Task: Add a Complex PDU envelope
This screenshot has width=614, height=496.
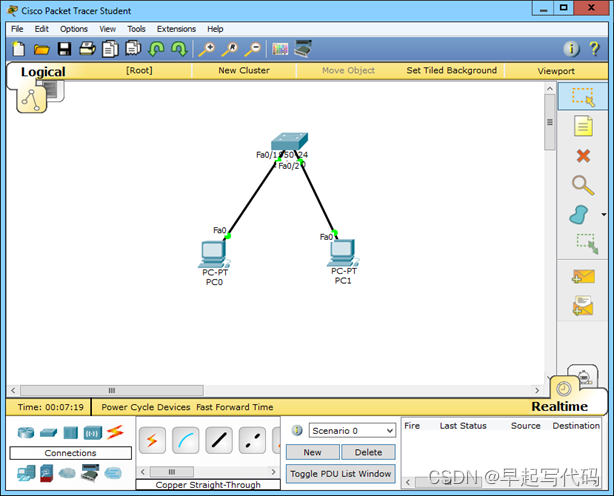Action: [583, 306]
